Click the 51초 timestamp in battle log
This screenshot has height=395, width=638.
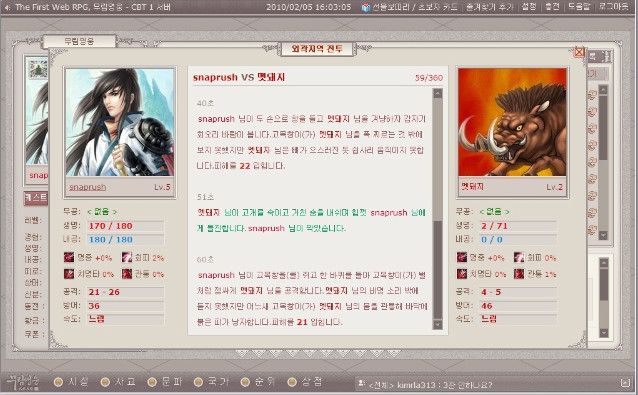pyautogui.click(x=205, y=197)
